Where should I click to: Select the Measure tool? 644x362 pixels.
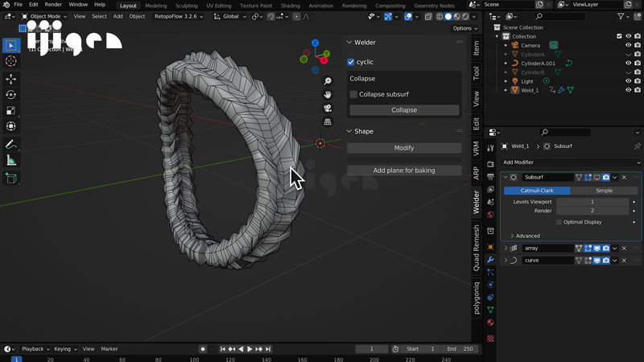tap(11, 160)
